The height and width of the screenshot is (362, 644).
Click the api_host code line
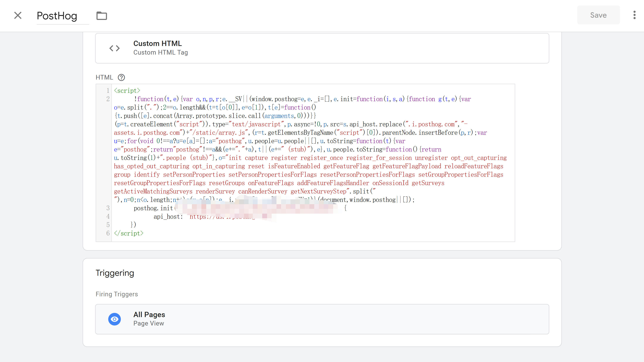point(168,217)
